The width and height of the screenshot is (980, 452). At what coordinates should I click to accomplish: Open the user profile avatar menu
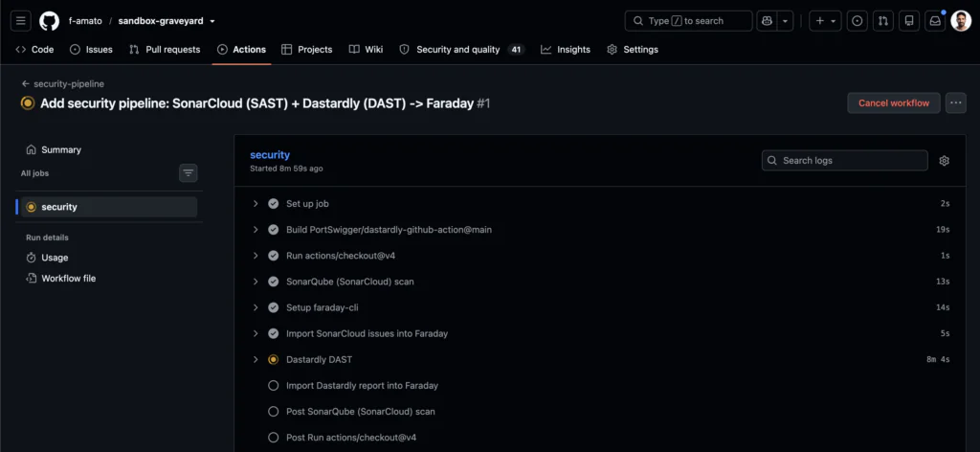coord(961,21)
